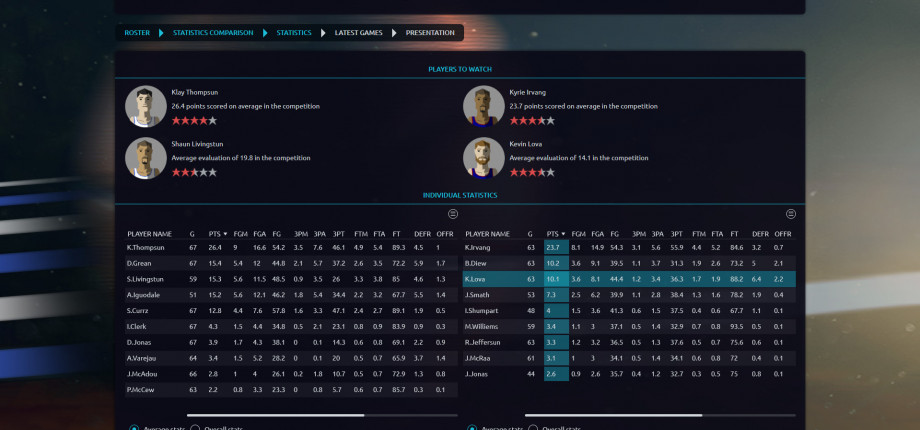Click Kevin Lova's star rating
The image size is (920, 430).
click(x=532, y=172)
